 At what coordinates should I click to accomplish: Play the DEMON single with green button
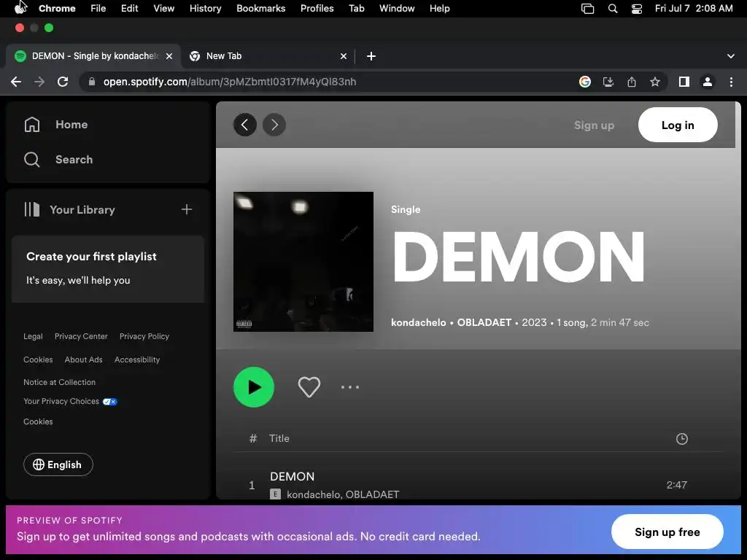click(253, 387)
